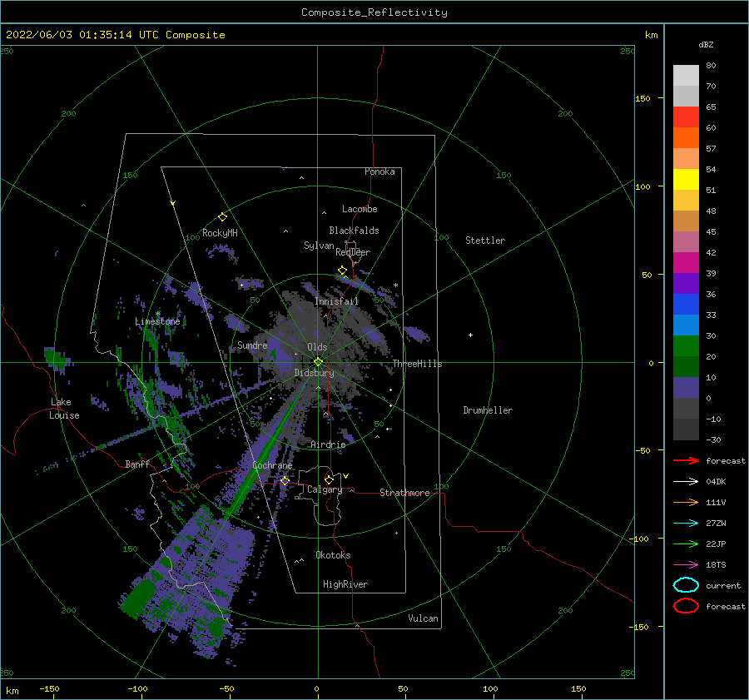
Task: Click the light gray 70-80 dBZ swatch
Action: [686, 76]
